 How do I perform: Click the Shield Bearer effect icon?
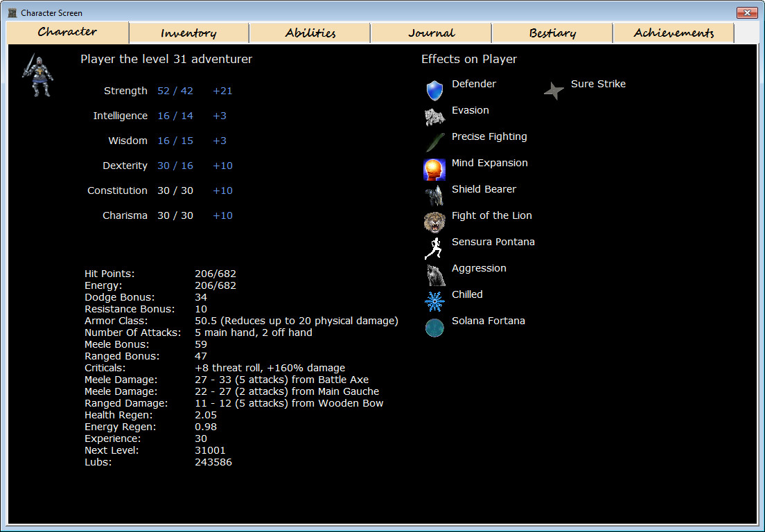tap(434, 194)
